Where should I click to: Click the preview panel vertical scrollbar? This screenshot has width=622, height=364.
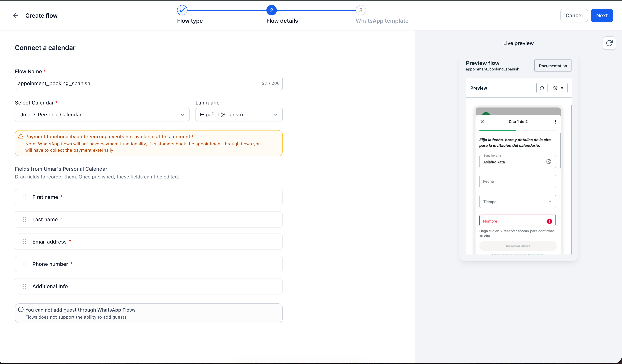tap(571, 180)
